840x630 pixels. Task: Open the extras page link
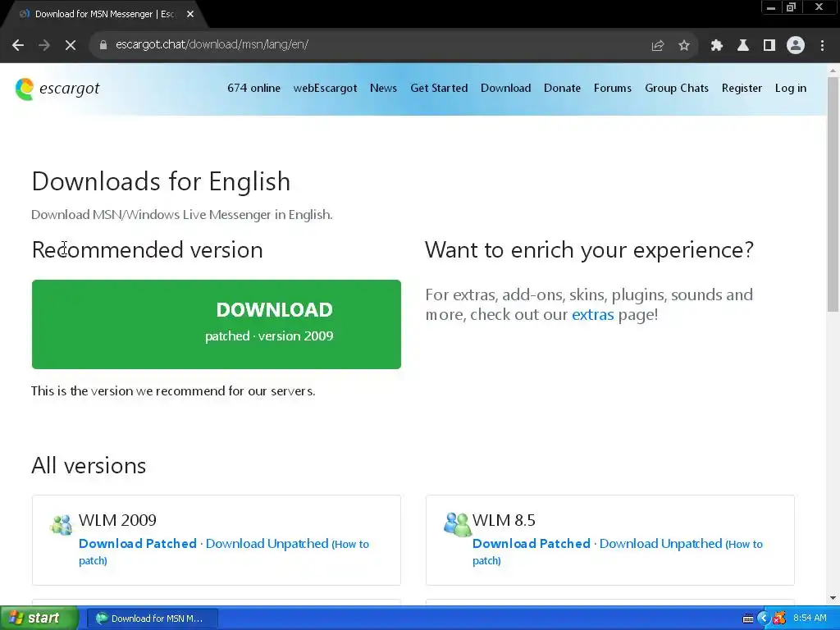[x=592, y=314]
